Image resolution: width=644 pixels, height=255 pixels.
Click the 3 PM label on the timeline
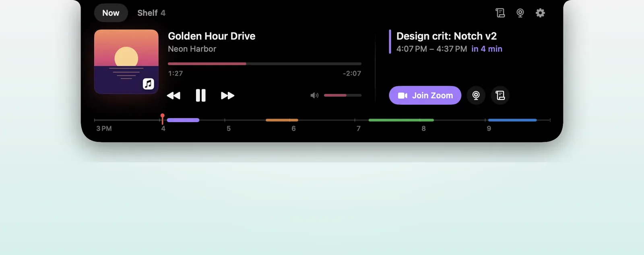104,129
